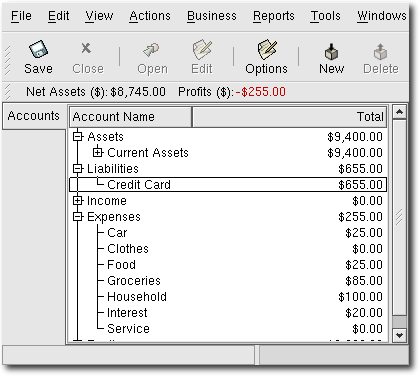Select the Credit Card account row
This screenshot has height=376, width=420.
coord(228,185)
